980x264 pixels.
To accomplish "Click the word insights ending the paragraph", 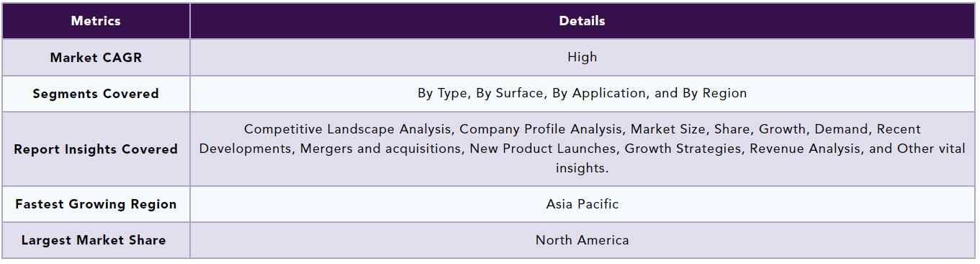I will pos(580,168).
